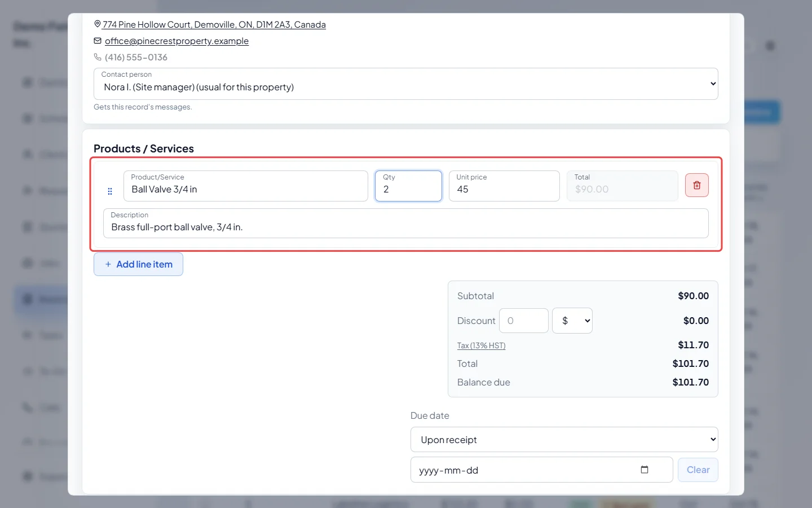The height and width of the screenshot is (508, 812).
Task: Click the phone icon beside the number
Action: pyautogui.click(x=98, y=57)
